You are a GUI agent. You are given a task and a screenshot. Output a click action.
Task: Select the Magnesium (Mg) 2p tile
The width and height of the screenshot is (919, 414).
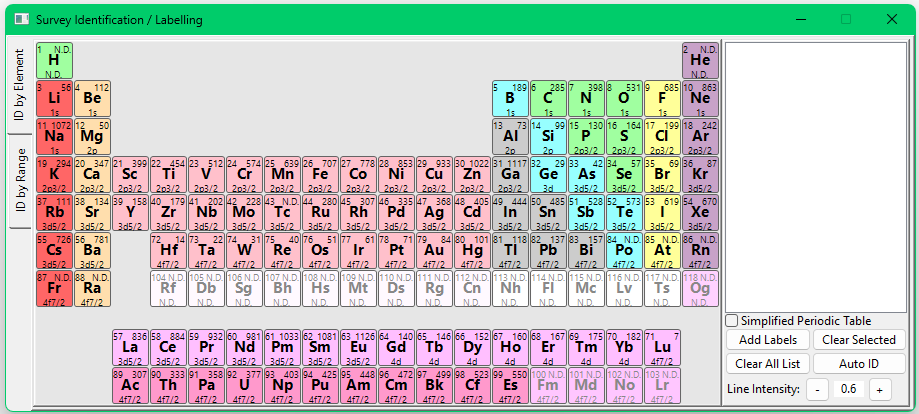point(93,137)
